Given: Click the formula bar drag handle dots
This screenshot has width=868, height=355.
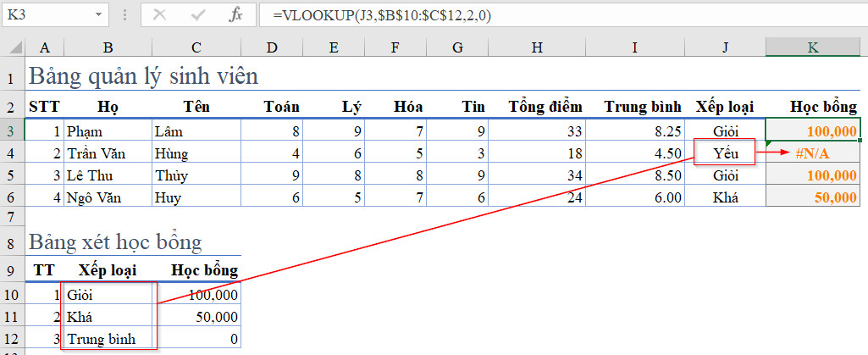Looking at the screenshot, I should 124,15.
